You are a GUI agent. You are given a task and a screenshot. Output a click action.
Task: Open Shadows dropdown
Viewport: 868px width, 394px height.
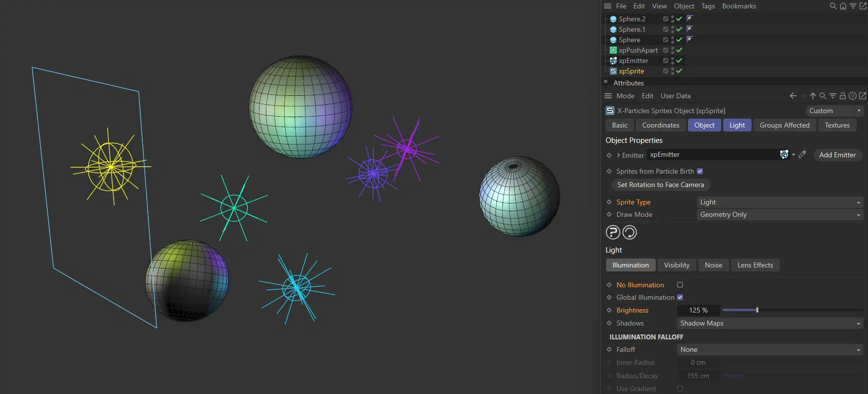770,323
